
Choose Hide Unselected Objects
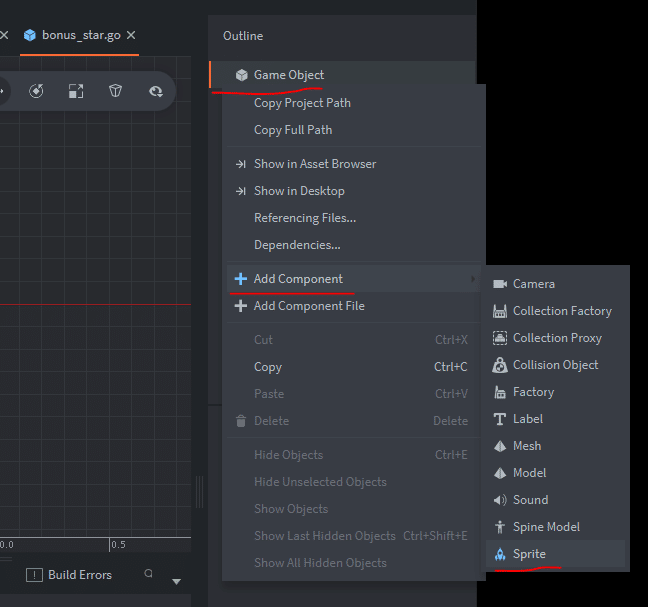click(x=354, y=482)
